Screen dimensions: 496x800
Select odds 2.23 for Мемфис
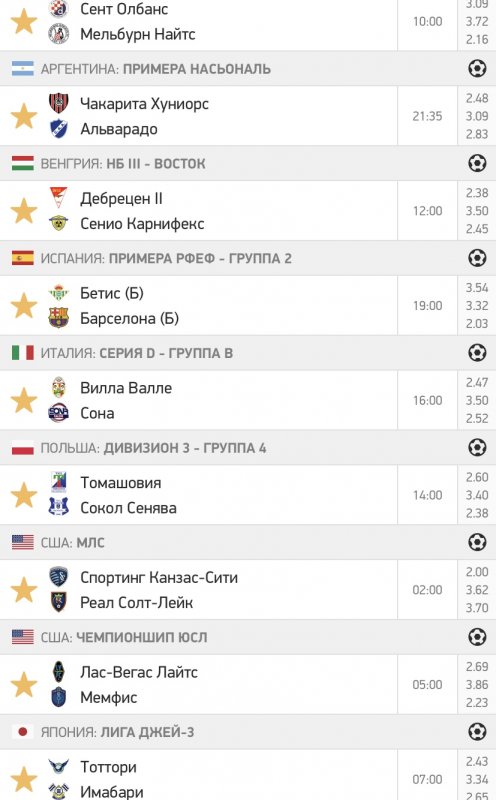[x=477, y=703]
